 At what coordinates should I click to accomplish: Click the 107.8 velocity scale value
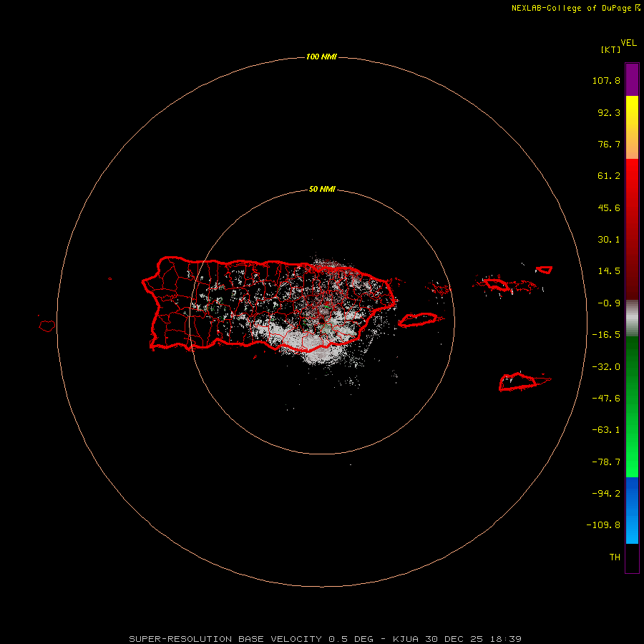606,80
